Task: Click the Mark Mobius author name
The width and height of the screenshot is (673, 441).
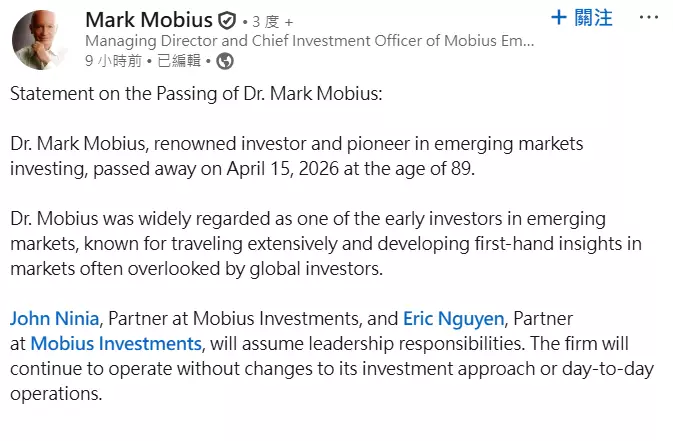Action: (148, 20)
